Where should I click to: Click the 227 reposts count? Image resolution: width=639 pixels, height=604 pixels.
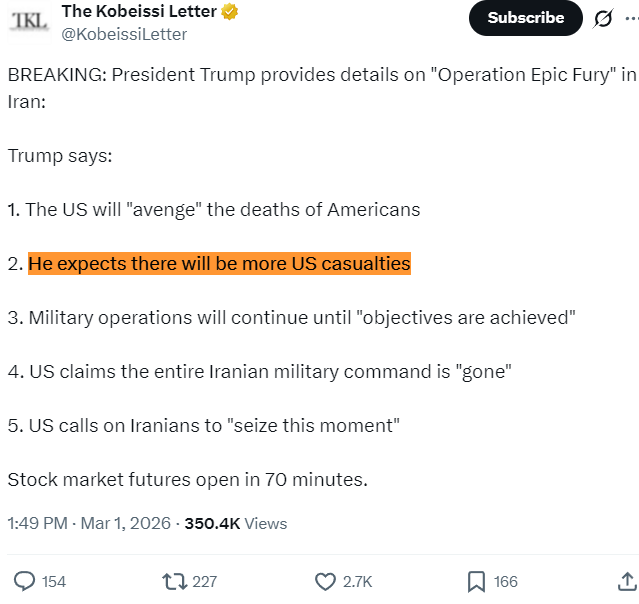coord(204,581)
